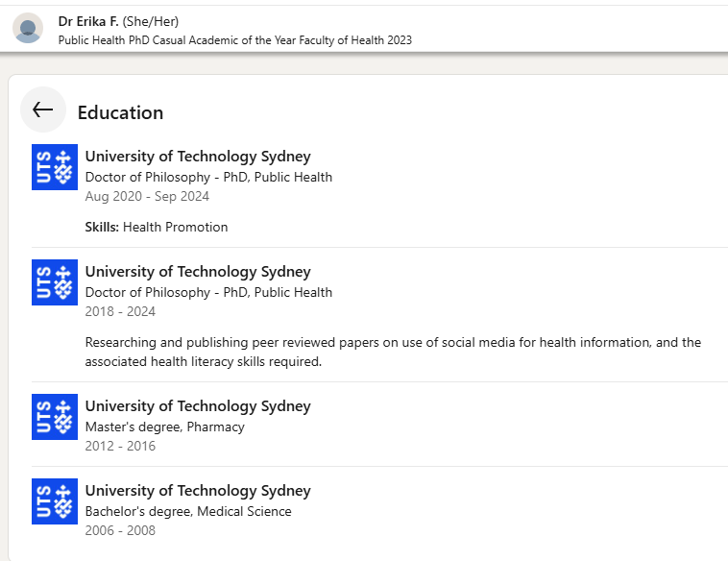
Task: Click the date text '2006 - 2008'
Action: (120, 531)
